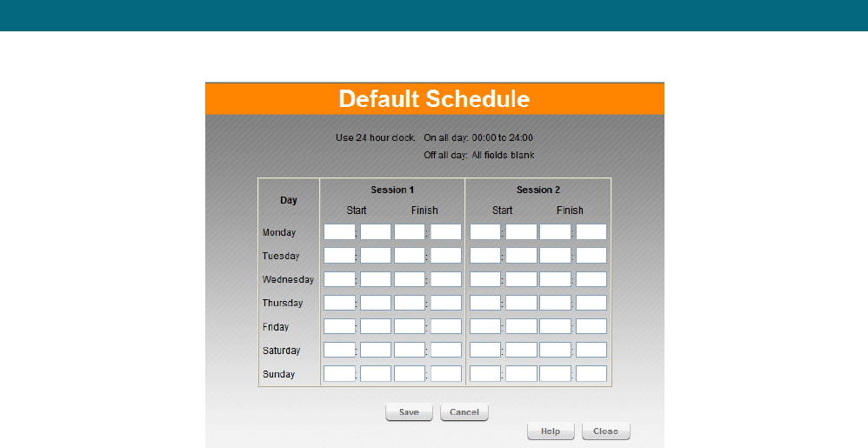
Task: Focus Thursday Session 2 finish hour field
Action: pyautogui.click(x=555, y=303)
